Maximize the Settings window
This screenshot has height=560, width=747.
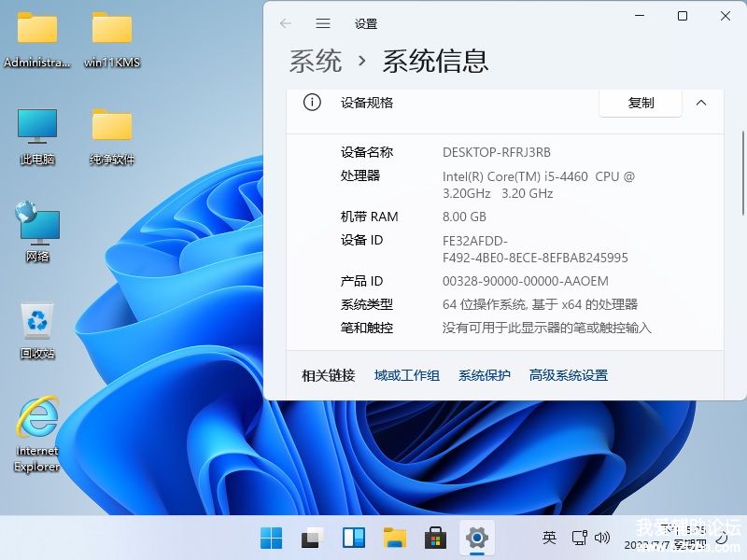click(x=683, y=16)
